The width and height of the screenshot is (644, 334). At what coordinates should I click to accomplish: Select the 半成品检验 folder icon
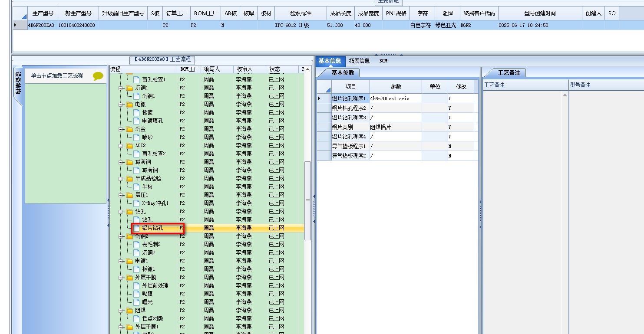[129, 178]
